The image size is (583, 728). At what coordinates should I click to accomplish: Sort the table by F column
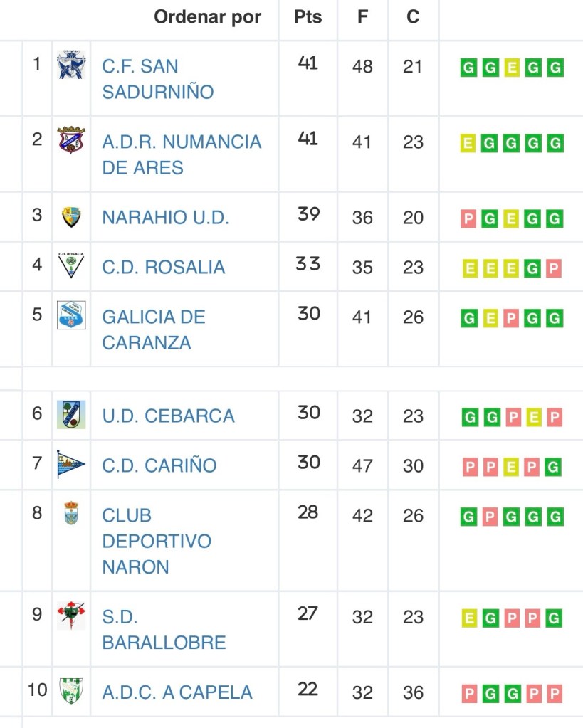tap(362, 17)
